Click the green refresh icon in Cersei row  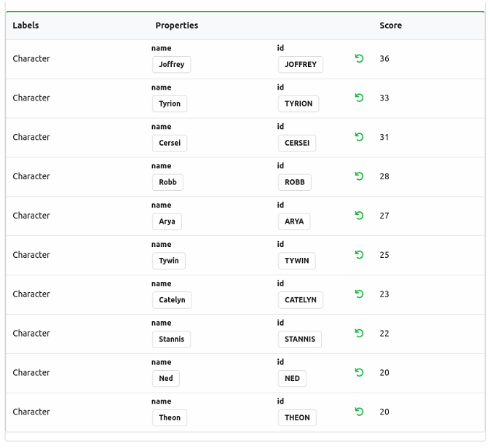click(x=359, y=137)
